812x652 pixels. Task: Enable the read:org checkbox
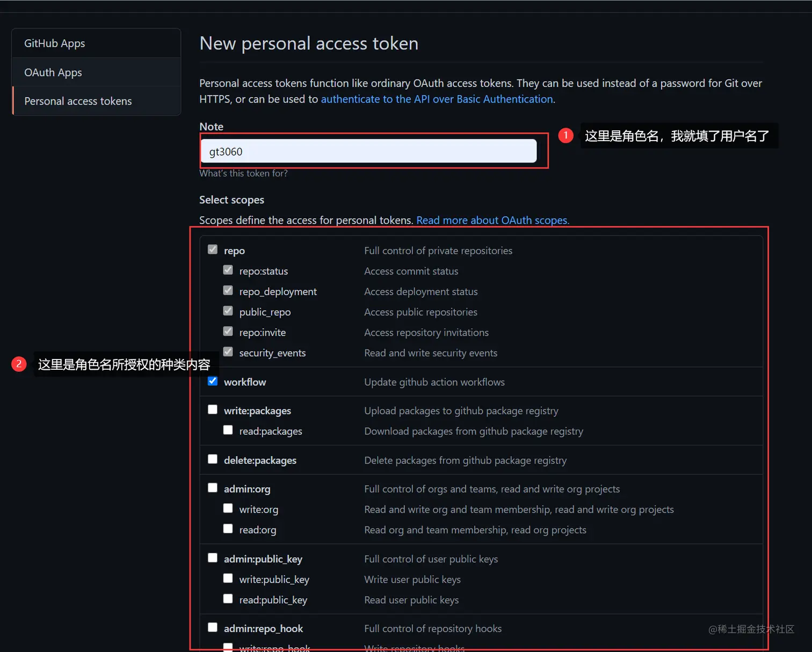[x=228, y=529]
